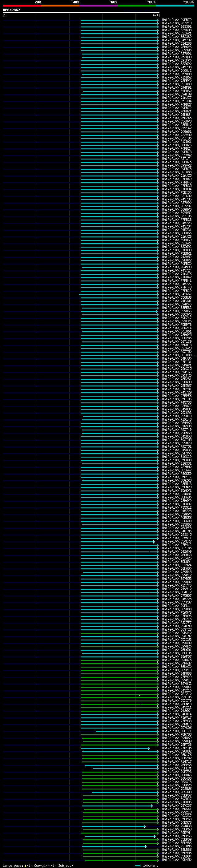Select the UniRef100_C0HJ40 row label

click(177, 633)
